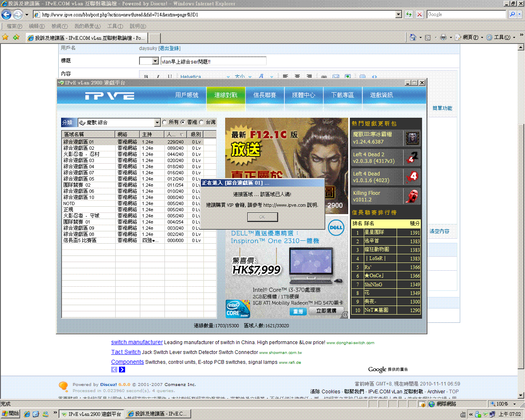
Task: Click the Google search input box
Action: click(x=467, y=14)
